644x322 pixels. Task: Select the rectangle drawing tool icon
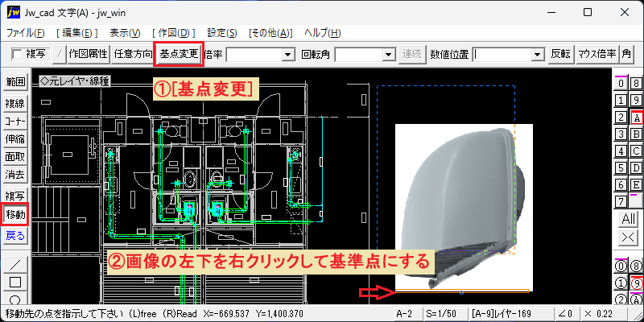15,283
